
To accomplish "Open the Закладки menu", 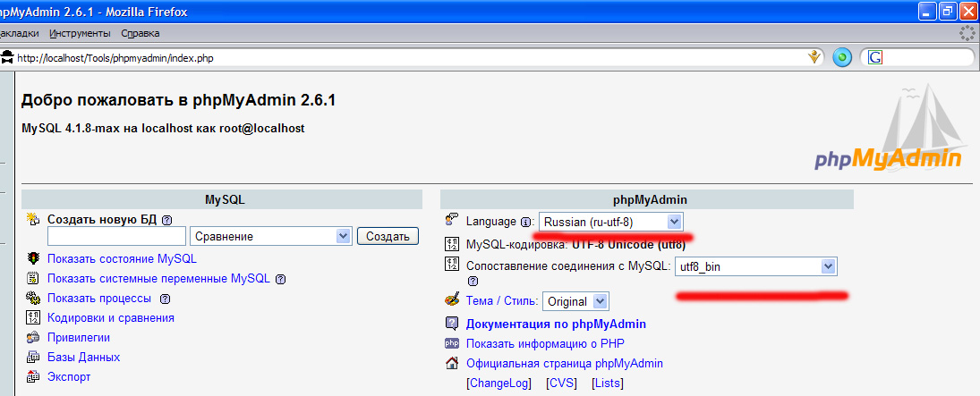I will pos(19,33).
